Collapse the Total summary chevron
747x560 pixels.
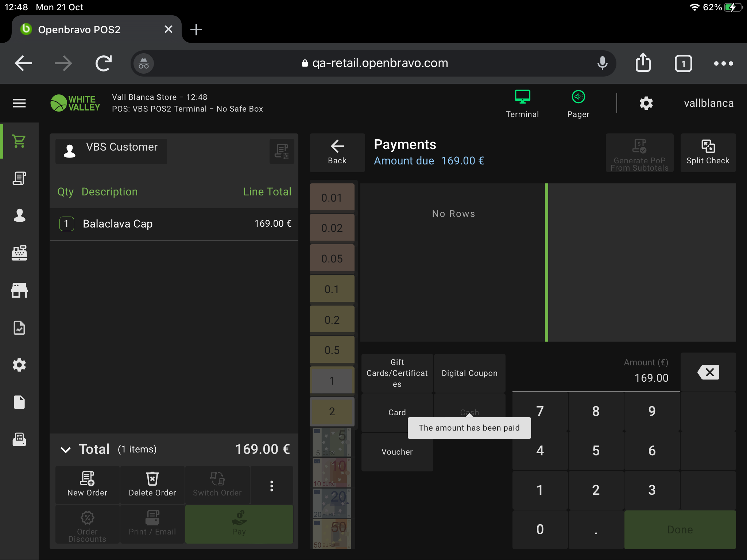pyautogui.click(x=66, y=450)
